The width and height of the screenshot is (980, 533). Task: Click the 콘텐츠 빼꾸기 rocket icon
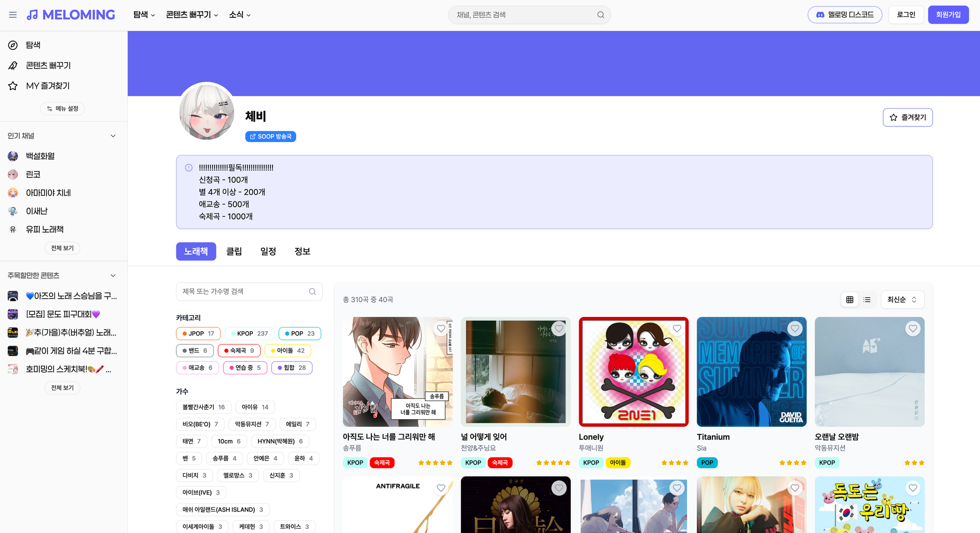[x=13, y=66]
